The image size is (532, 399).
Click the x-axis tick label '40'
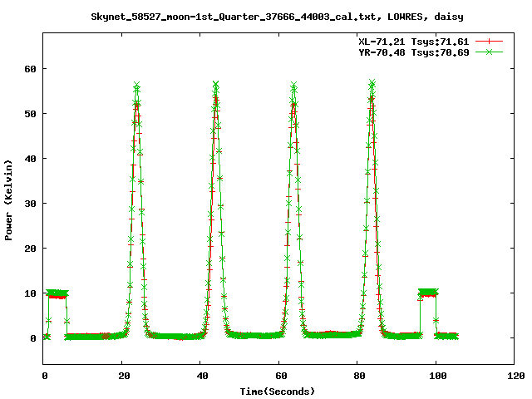tap(202, 376)
